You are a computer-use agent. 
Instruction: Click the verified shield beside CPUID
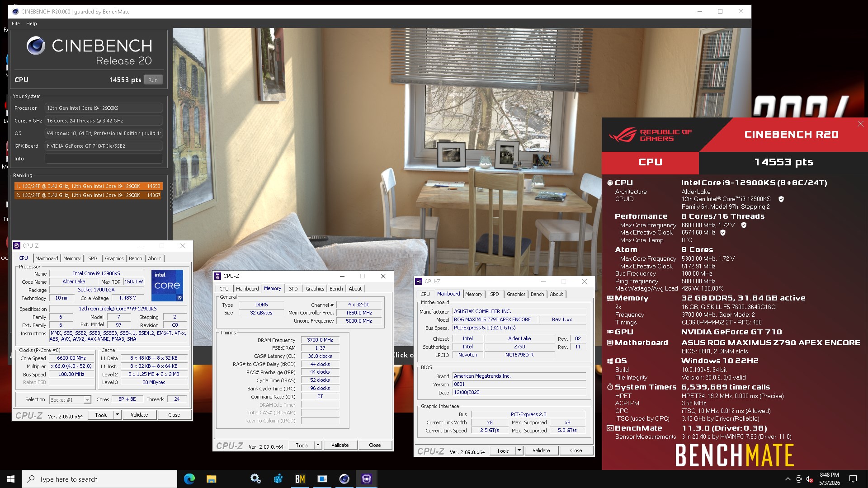[x=781, y=199]
